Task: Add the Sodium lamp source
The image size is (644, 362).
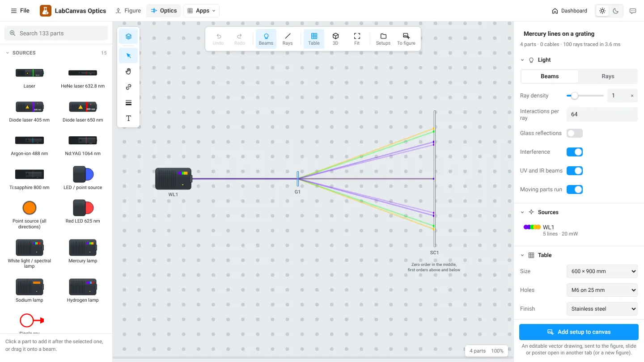Action: click(x=30, y=290)
